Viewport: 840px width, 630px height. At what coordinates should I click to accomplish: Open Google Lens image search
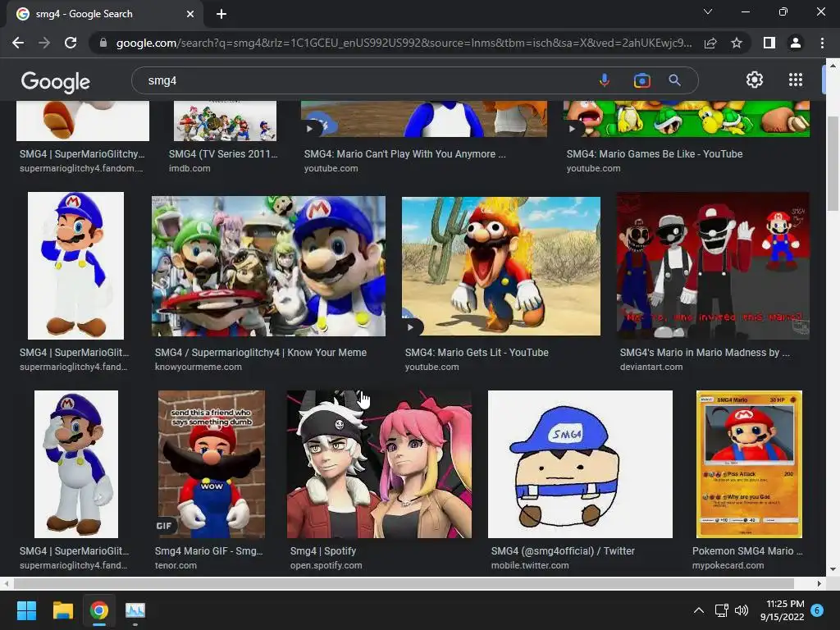pyautogui.click(x=641, y=80)
